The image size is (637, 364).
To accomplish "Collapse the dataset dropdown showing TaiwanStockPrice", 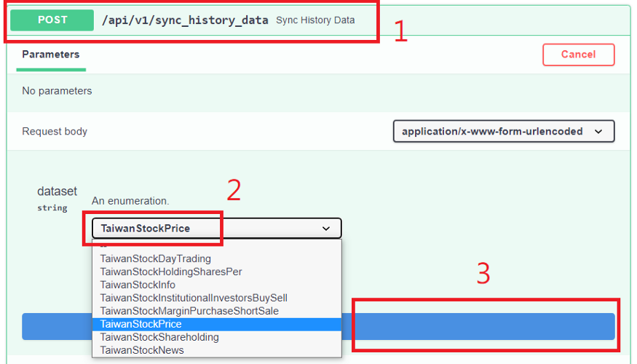I will 216,229.
